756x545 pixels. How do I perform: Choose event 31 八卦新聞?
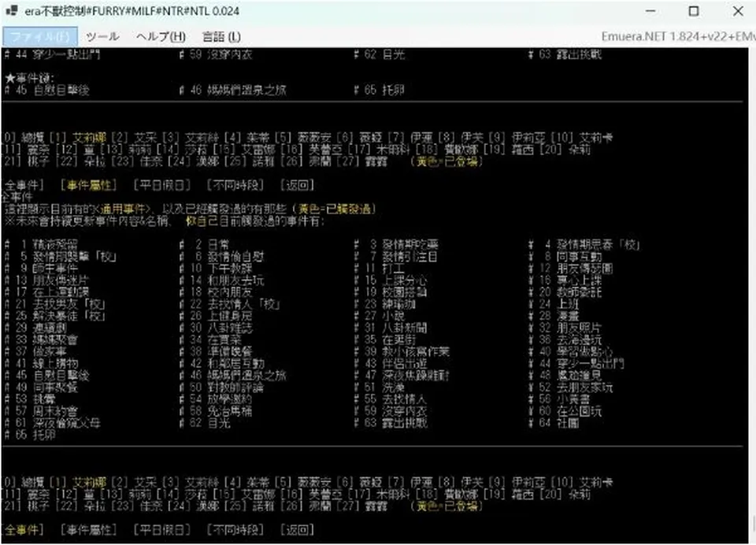click(391, 328)
